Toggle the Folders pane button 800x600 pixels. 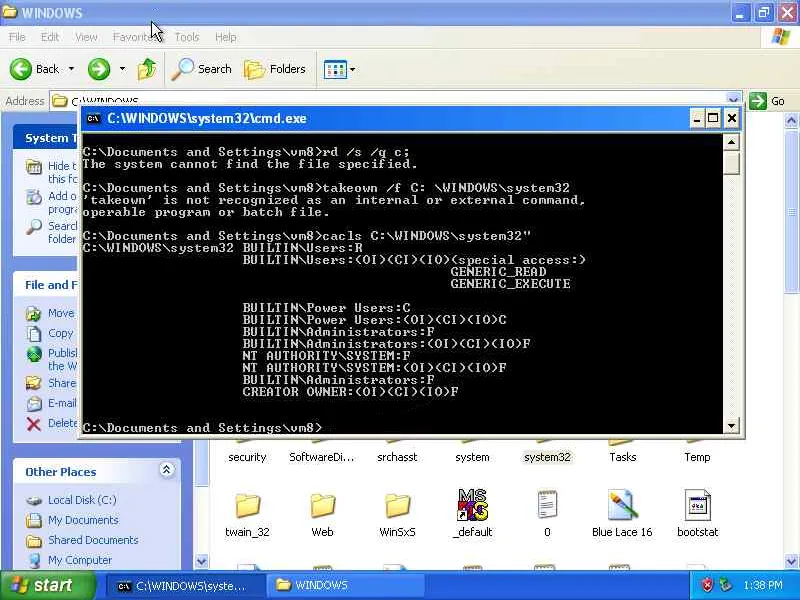(x=275, y=69)
